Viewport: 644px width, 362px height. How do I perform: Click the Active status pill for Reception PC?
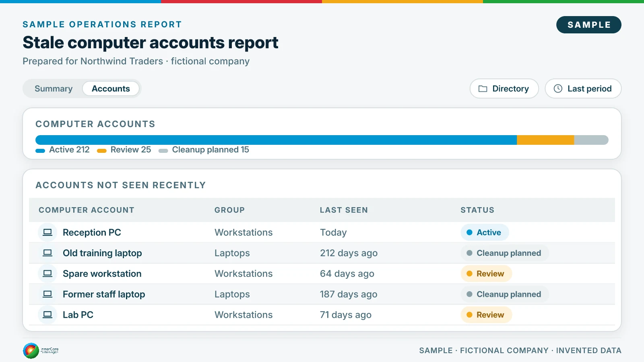click(x=485, y=232)
